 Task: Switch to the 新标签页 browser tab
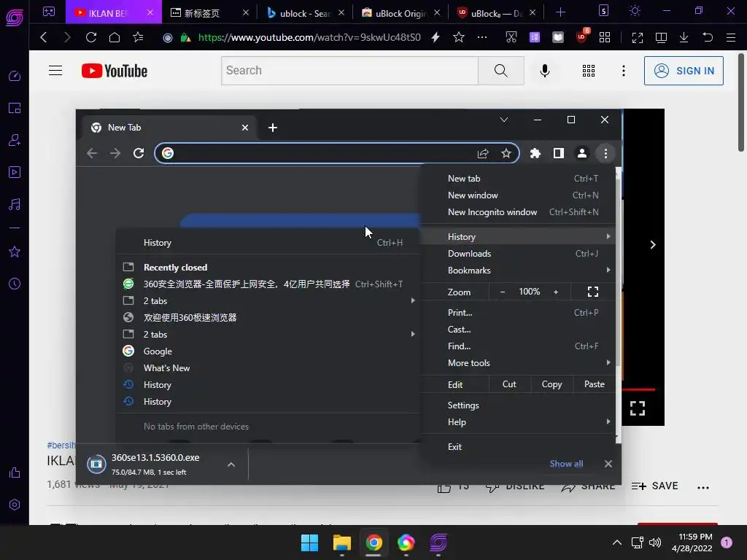click(x=209, y=13)
